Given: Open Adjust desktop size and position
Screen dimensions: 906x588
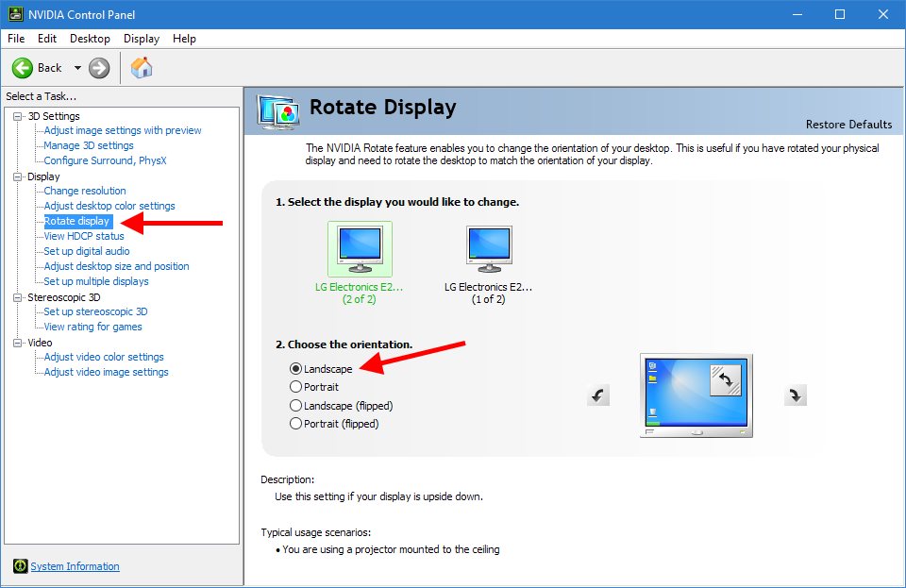Looking at the screenshot, I should click(117, 266).
